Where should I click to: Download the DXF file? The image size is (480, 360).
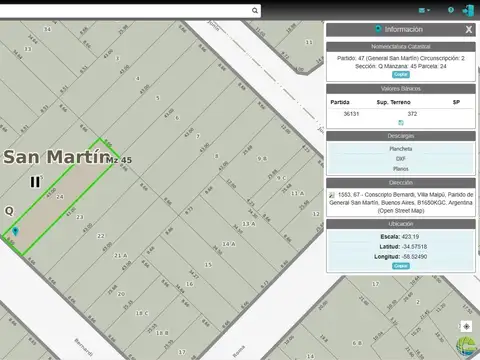pos(401,159)
